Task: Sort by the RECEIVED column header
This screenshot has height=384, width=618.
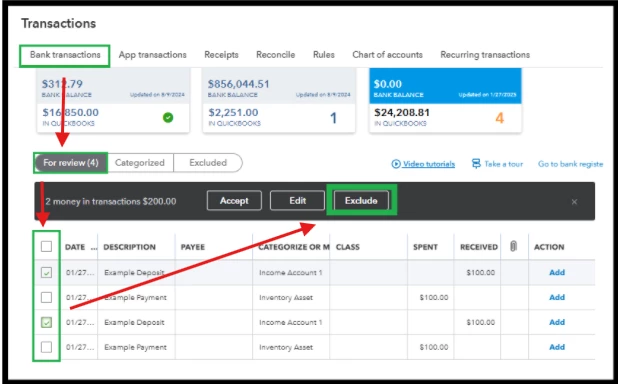Action: tap(479, 247)
